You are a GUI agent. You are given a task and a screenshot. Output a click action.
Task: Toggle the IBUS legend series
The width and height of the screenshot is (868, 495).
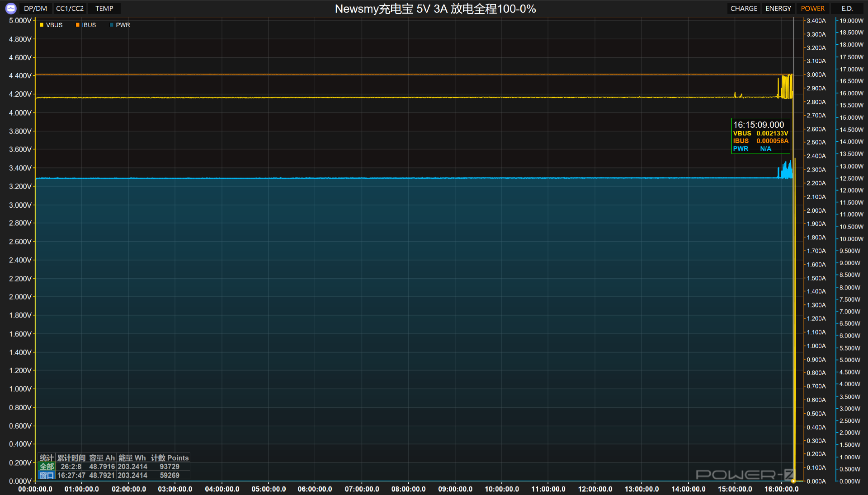click(86, 25)
